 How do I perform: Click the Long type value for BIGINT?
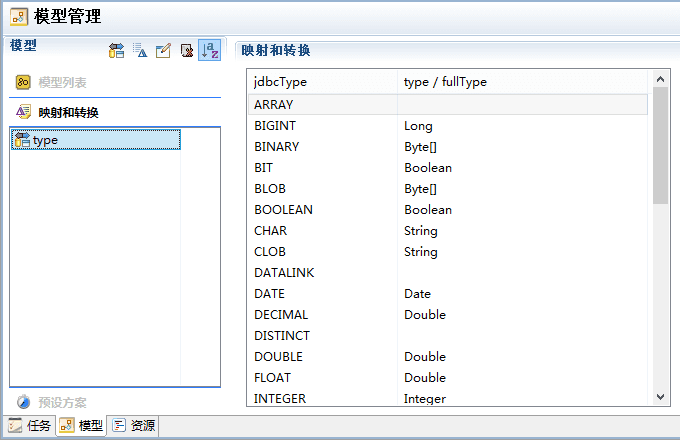[418, 126]
